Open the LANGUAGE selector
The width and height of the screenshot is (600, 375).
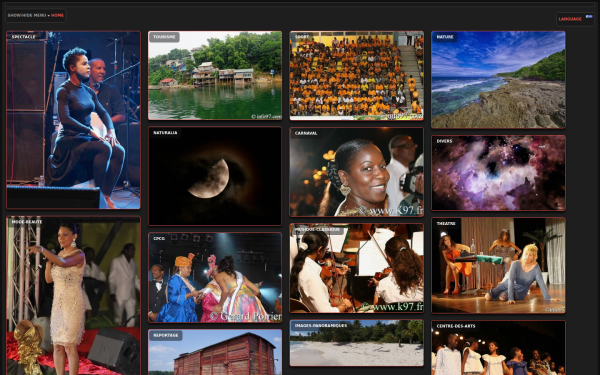tap(570, 19)
